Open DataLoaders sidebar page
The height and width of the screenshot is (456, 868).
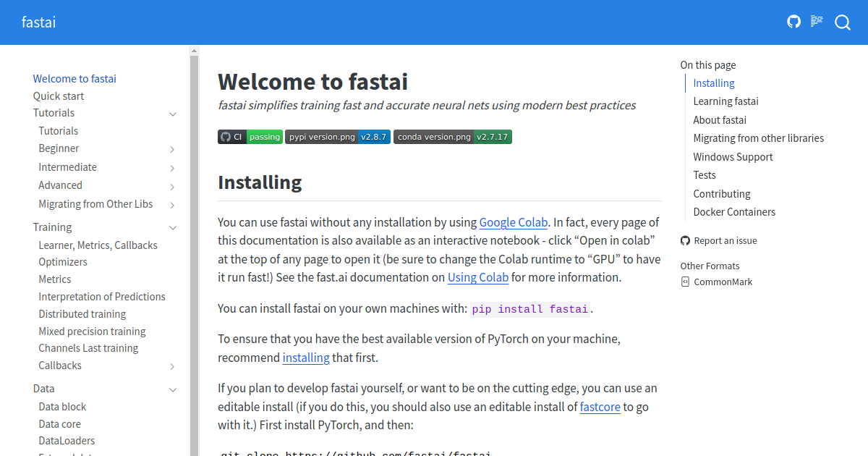point(67,441)
